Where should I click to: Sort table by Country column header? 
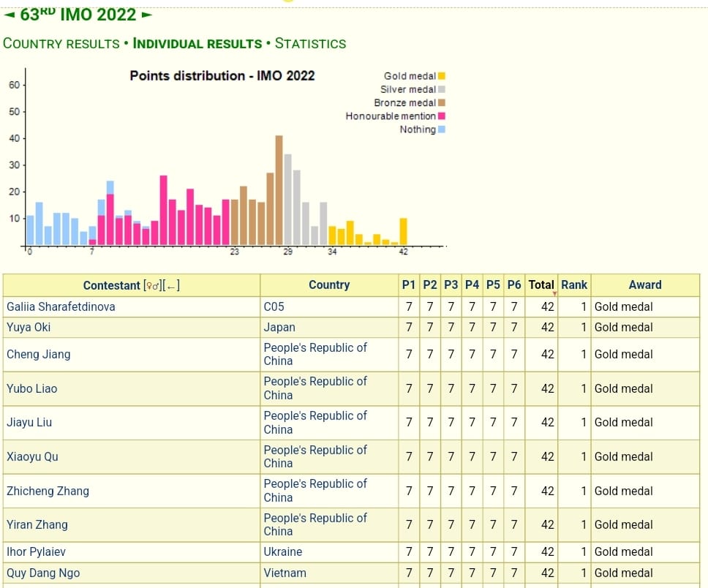click(x=329, y=285)
